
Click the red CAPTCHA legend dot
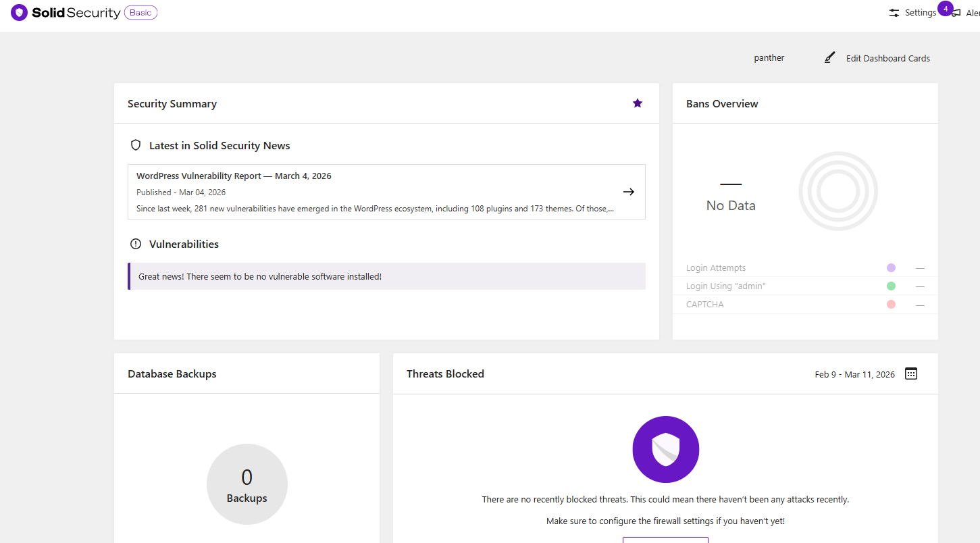tap(891, 305)
